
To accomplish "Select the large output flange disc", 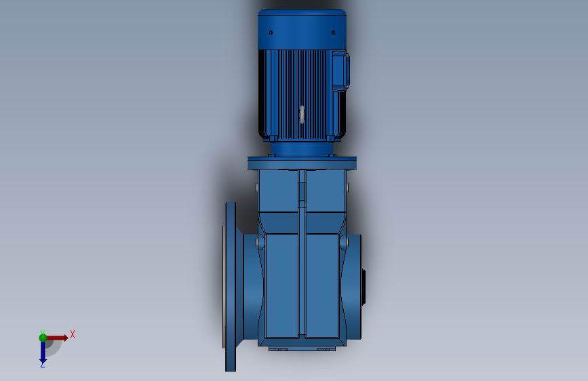I will click(231, 287).
